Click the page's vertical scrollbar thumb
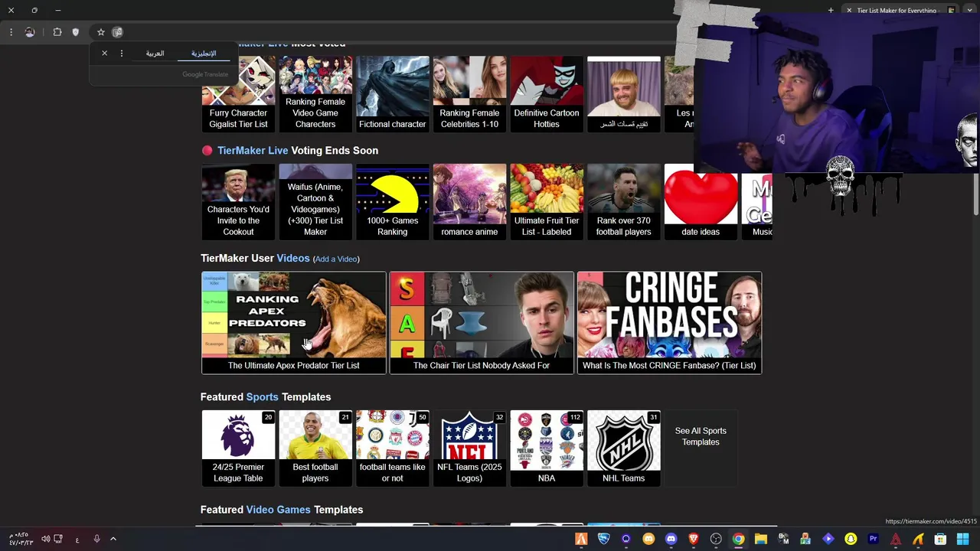The image size is (980, 551). point(975,194)
